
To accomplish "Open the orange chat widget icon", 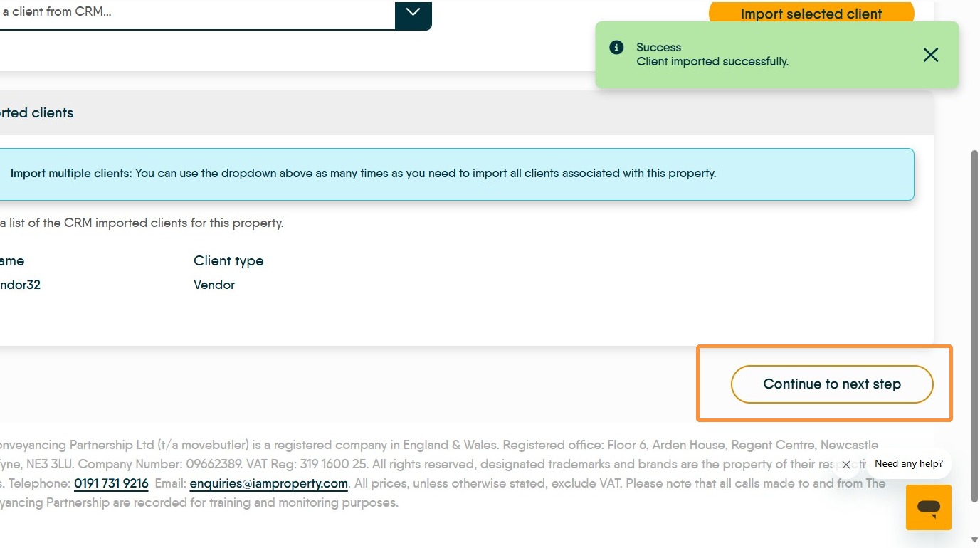I will coord(928,507).
